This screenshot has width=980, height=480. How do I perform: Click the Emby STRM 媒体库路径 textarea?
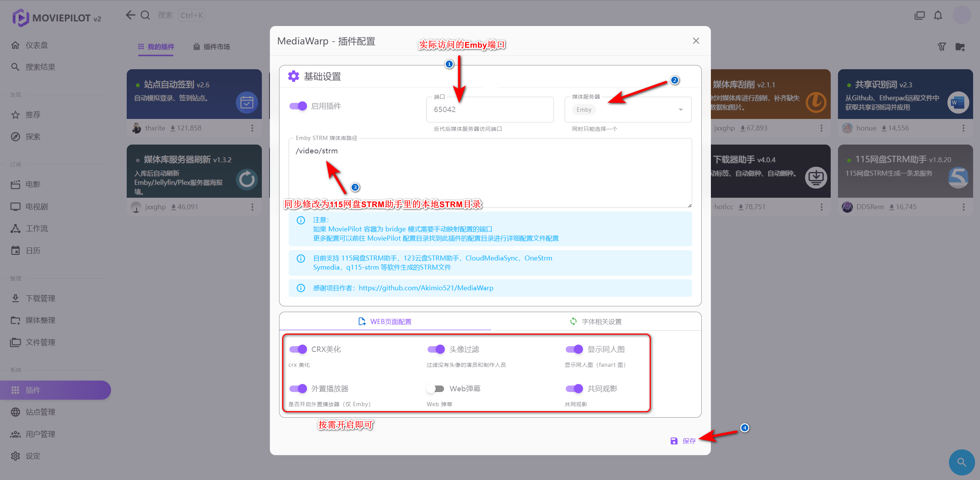[x=490, y=173]
